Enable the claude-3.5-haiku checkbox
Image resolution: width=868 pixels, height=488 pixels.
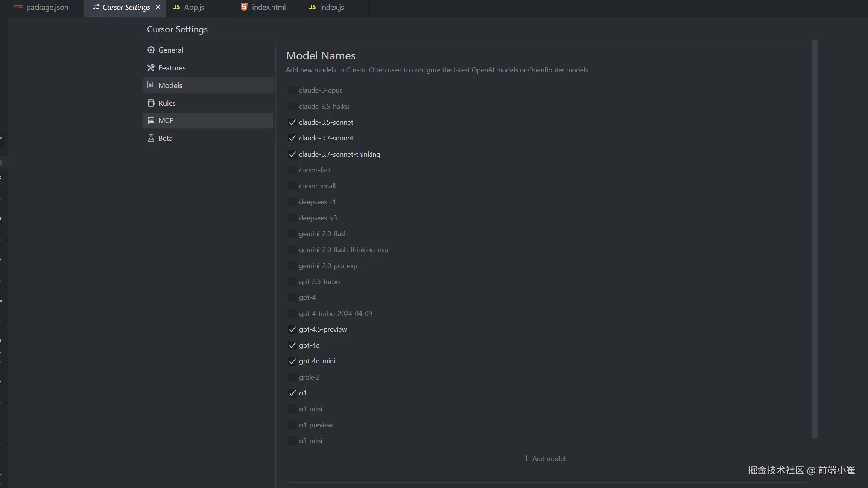click(x=292, y=107)
